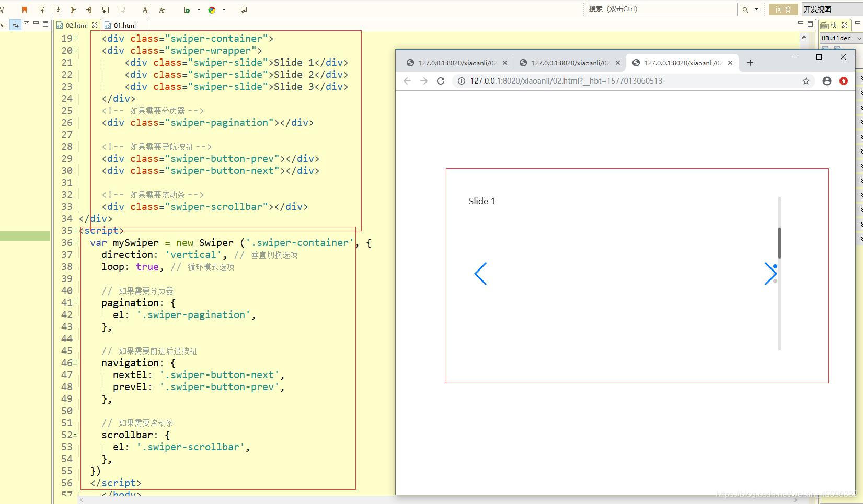Click the orange bookmark toolbar icon

(x=25, y=9)
